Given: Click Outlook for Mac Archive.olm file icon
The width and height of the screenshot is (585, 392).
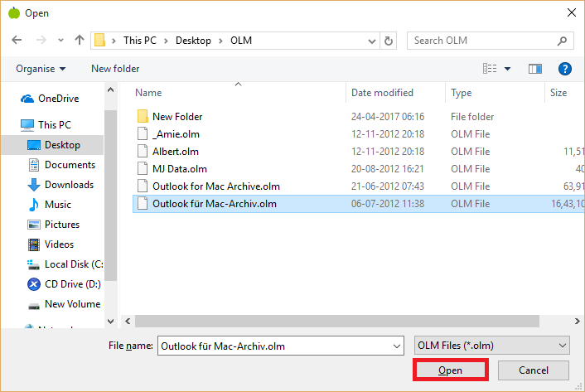Looking at the screenshot, I should pos(143,186).
